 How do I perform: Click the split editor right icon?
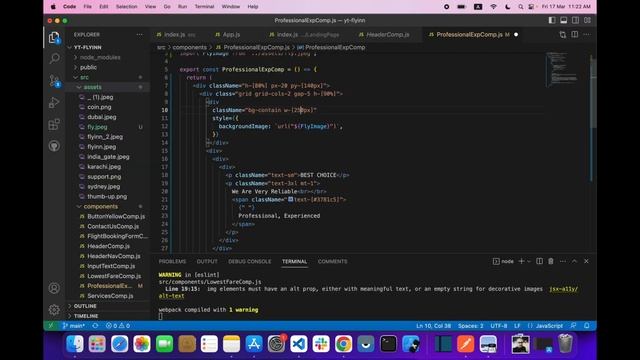tap(574, 35)
